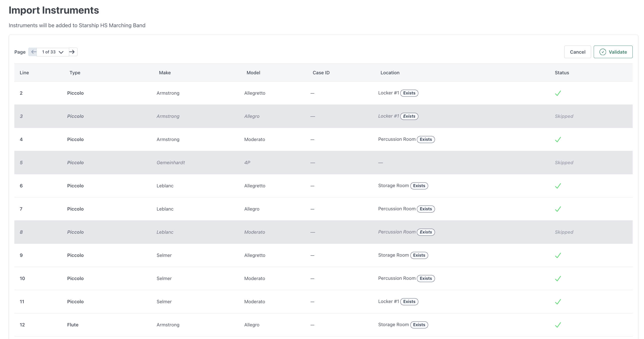Click the Location column header
Image resolution: width=644 pixels, height=339 pixels.
click(x=390, y=73)
